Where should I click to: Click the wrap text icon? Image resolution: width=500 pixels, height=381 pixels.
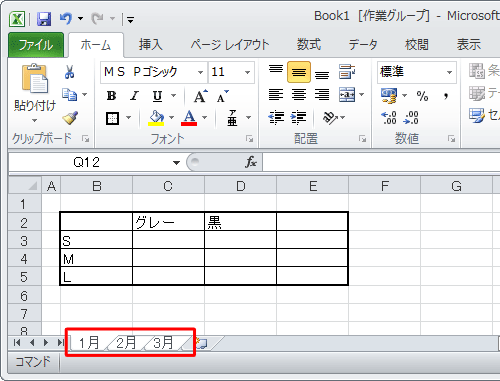(347, 71)
